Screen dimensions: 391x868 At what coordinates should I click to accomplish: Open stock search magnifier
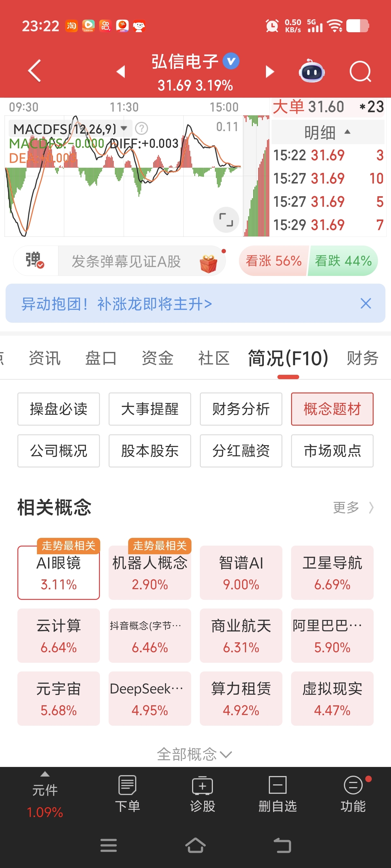click(360, 71)
